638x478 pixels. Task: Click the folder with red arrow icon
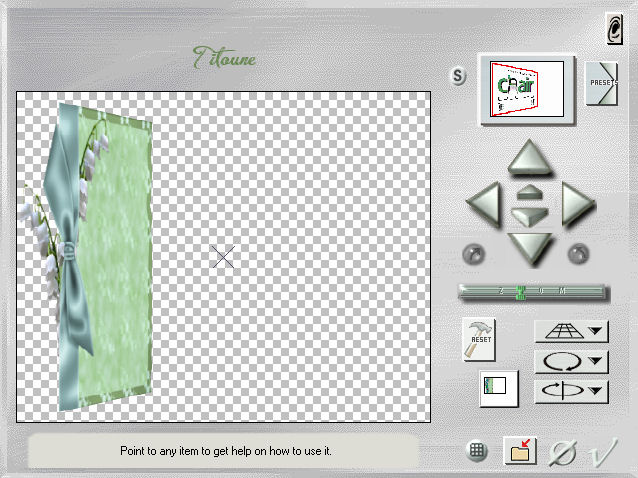520,451
